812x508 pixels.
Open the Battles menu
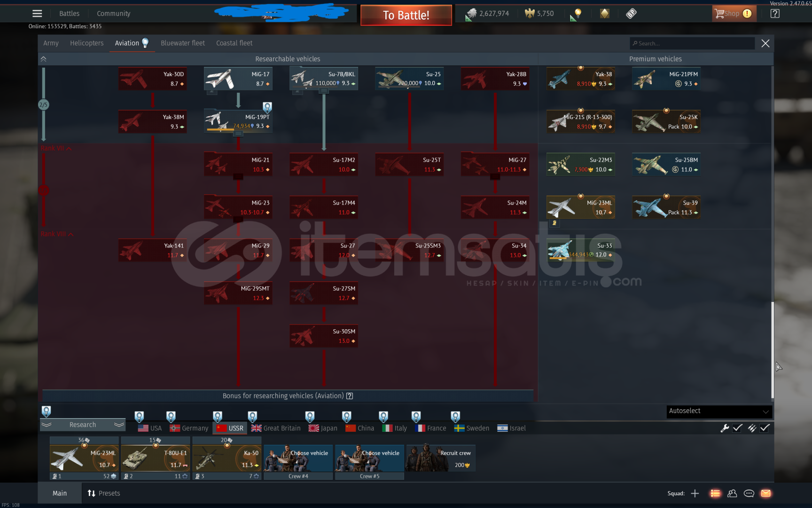click(69, 14)
